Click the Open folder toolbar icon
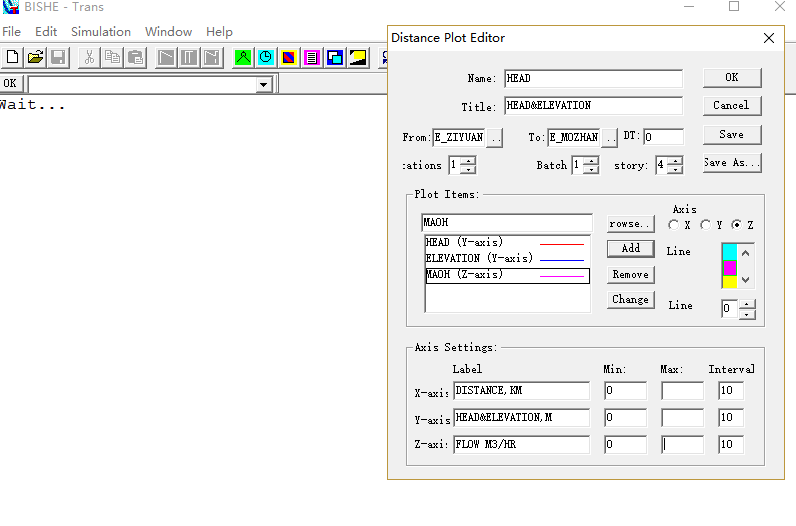The width and height of the screenshot is (796, 526). pos(35,58)
